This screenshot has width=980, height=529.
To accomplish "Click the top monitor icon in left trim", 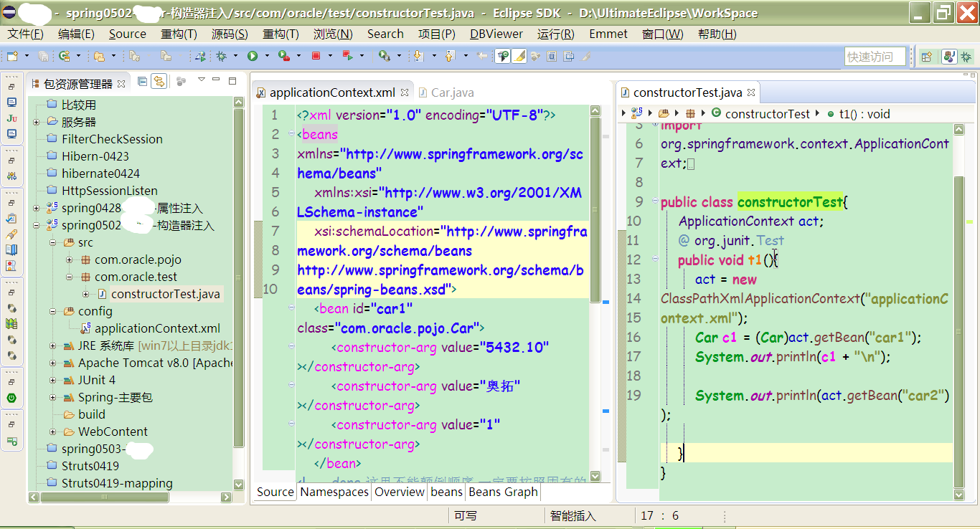I will (11, 103).
